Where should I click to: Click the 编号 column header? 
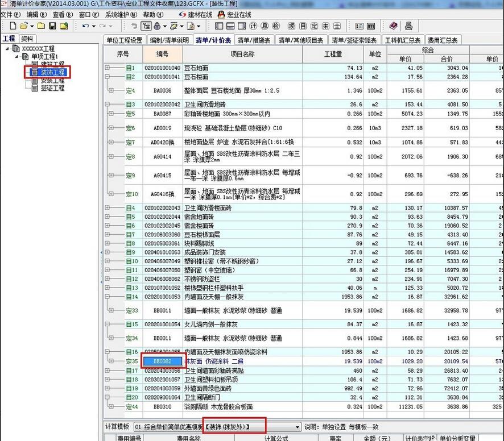pyautogui.click(x=163, y=55)
